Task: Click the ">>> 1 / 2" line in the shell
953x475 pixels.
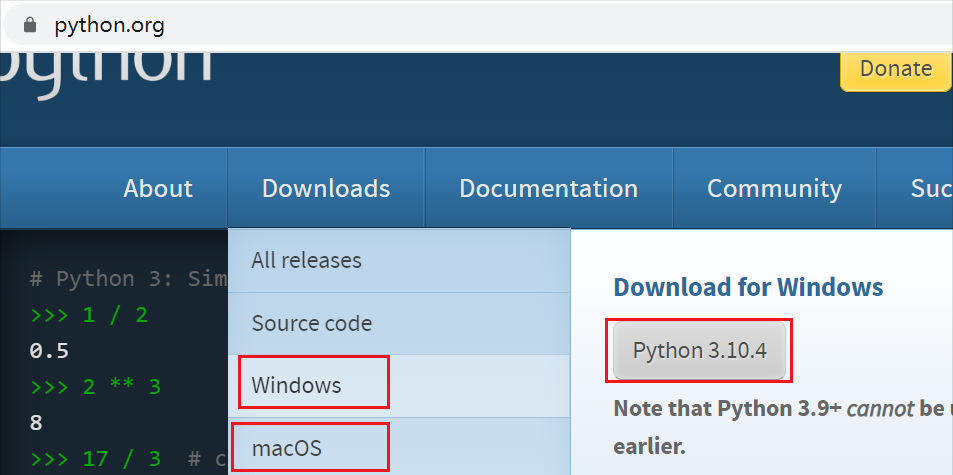Action: tap(89, 315)
